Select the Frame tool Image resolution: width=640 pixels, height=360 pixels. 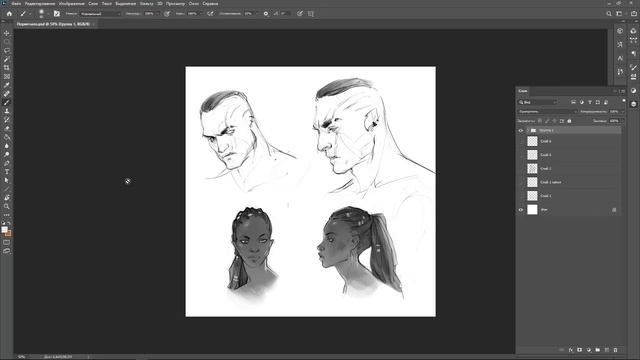click(x=7, y=77)
